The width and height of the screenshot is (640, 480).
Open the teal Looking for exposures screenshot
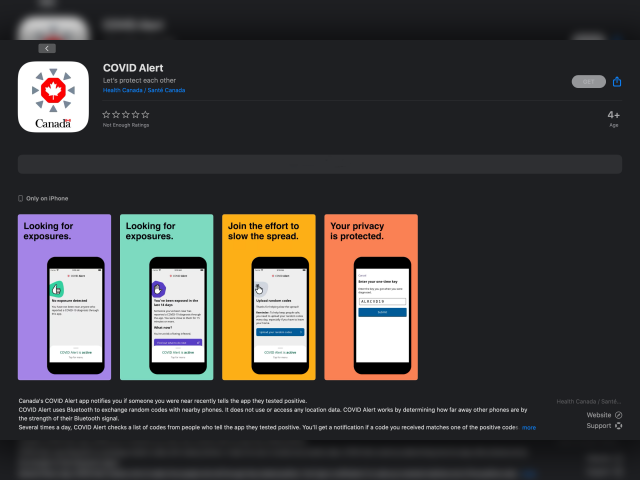tap(167, 297)
